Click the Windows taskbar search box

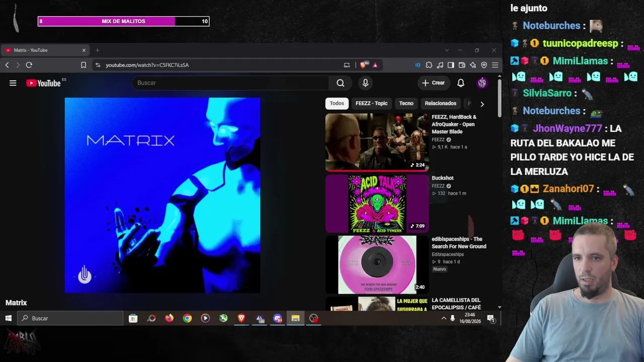[70, 318]
